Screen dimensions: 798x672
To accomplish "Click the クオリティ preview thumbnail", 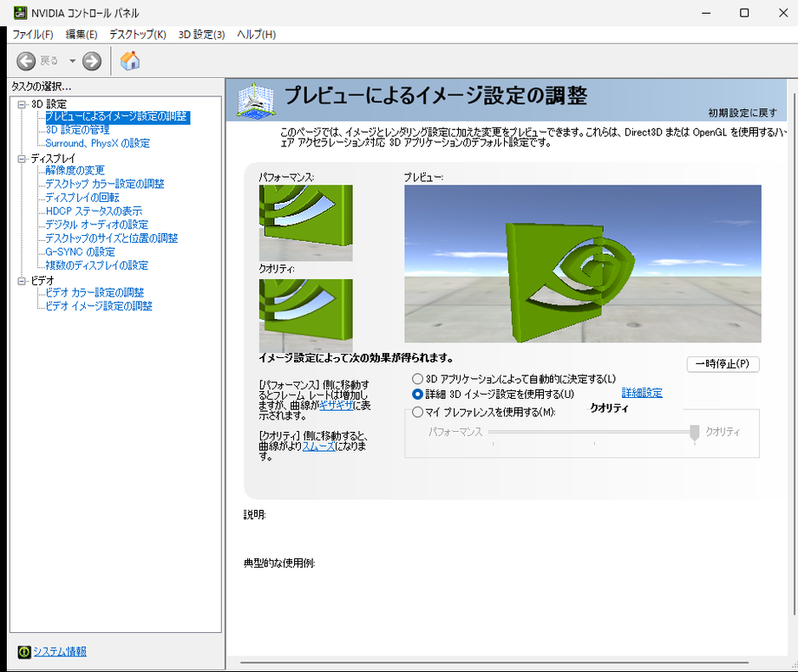I will pos(306,316).
